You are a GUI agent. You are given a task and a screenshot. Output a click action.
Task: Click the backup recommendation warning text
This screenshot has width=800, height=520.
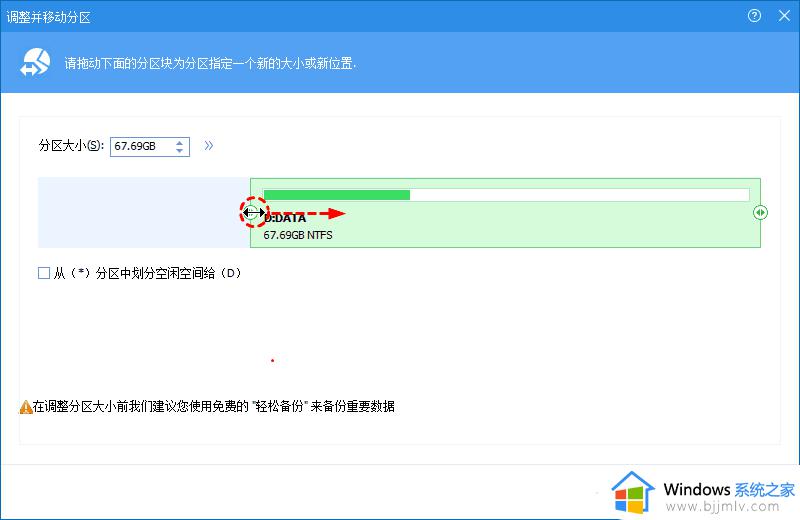tap(213, 407)
